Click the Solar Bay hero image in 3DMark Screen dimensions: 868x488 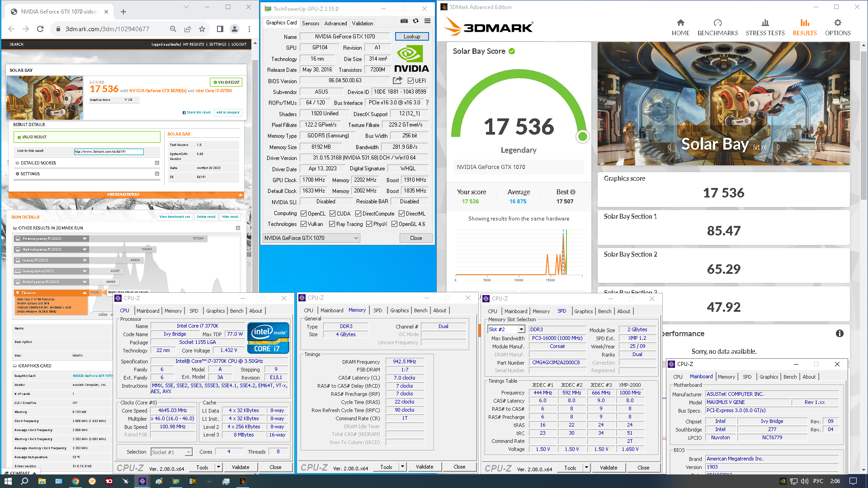[723, 104]
